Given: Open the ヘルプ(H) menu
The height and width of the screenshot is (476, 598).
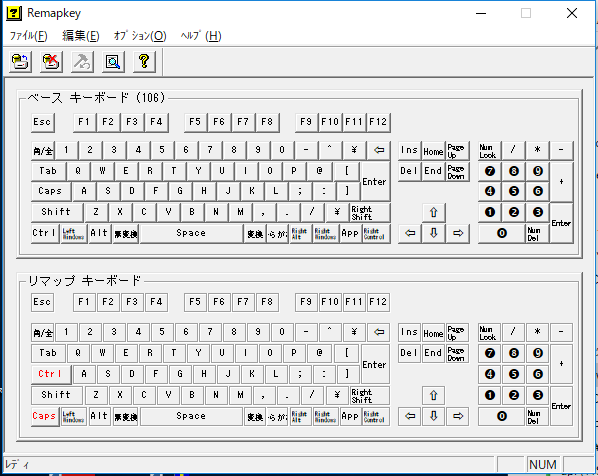Looking at the screenshot, I should 201,36.
